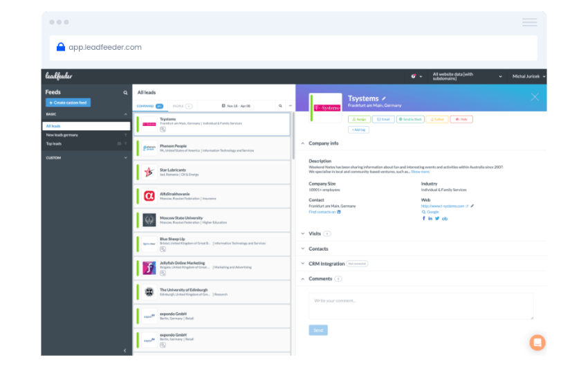Collapse the Feeds sidebar with the bottom arrow
The height and width of the screenshot is (367, 588).
click(x=125, y=350)
